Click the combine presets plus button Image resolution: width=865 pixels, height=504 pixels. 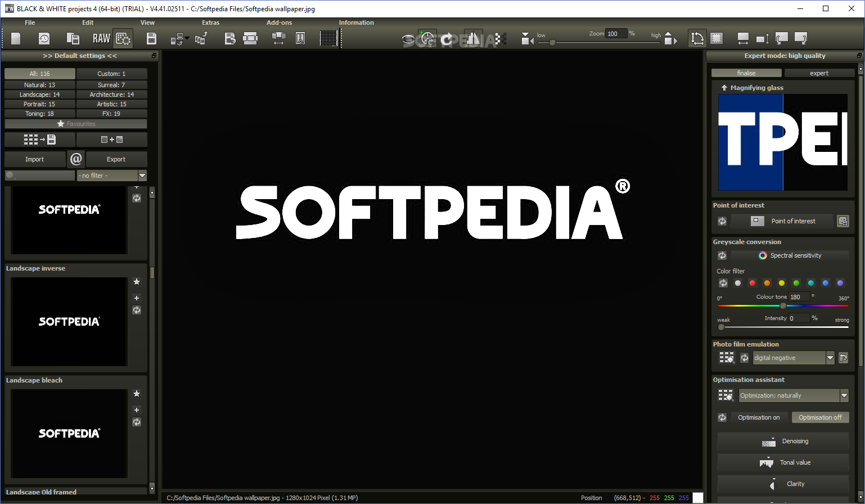point(112,139)
